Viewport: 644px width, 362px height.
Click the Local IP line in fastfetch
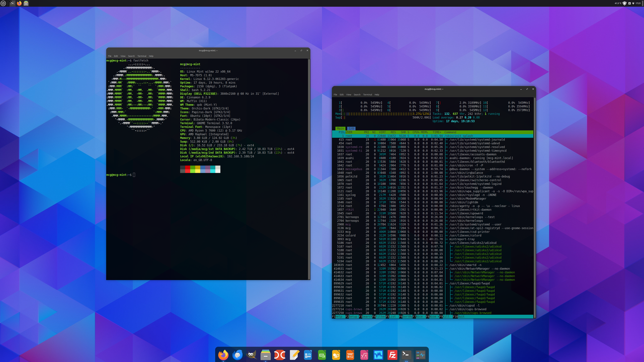click(x=217, y=156)
